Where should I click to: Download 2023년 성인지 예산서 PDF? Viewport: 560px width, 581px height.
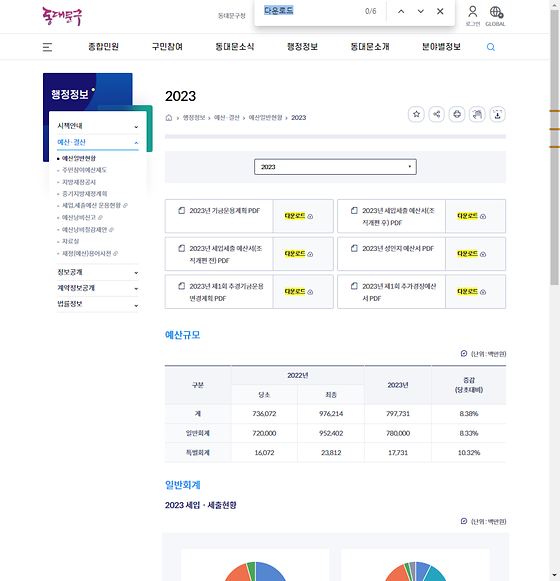click(x=471, y=254)
